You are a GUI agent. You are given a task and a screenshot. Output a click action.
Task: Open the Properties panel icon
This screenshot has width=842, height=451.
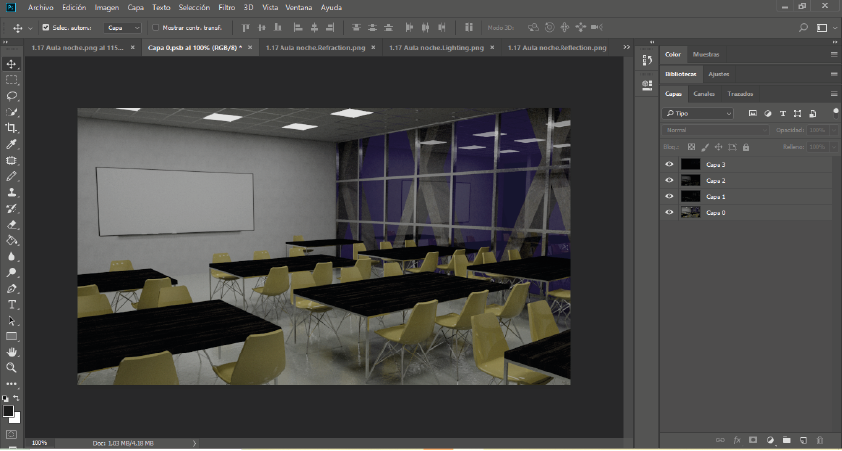[x=647, y=84]
